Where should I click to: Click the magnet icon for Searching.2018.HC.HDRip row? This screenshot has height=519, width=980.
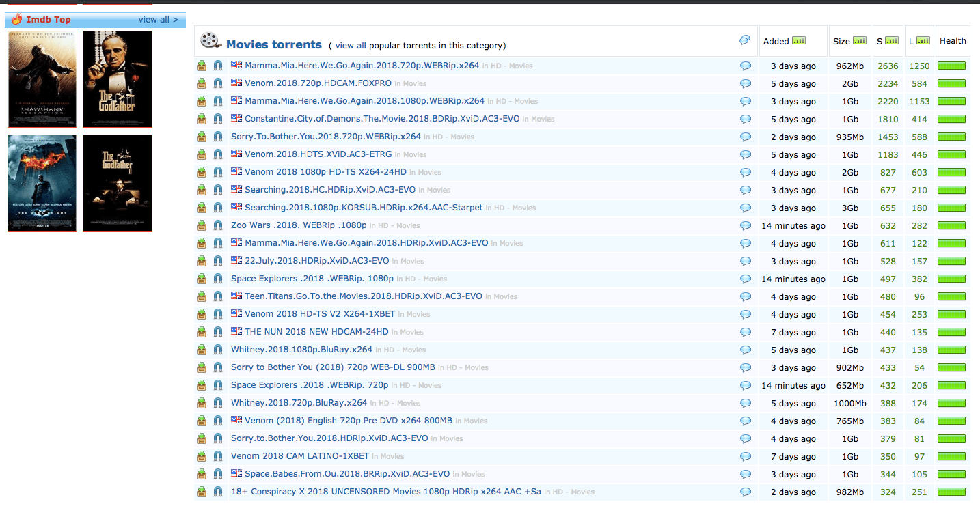[218, 190]
